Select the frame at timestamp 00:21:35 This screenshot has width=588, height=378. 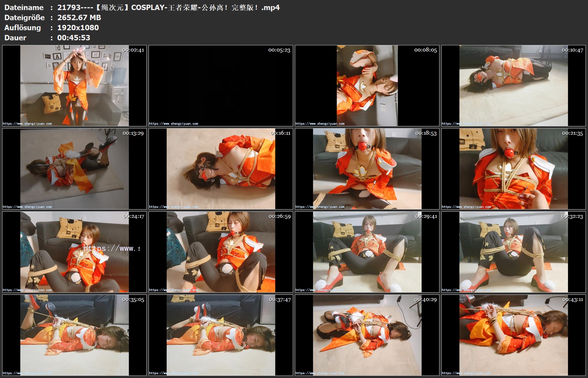pyautogui.click(x=514, y=169)
